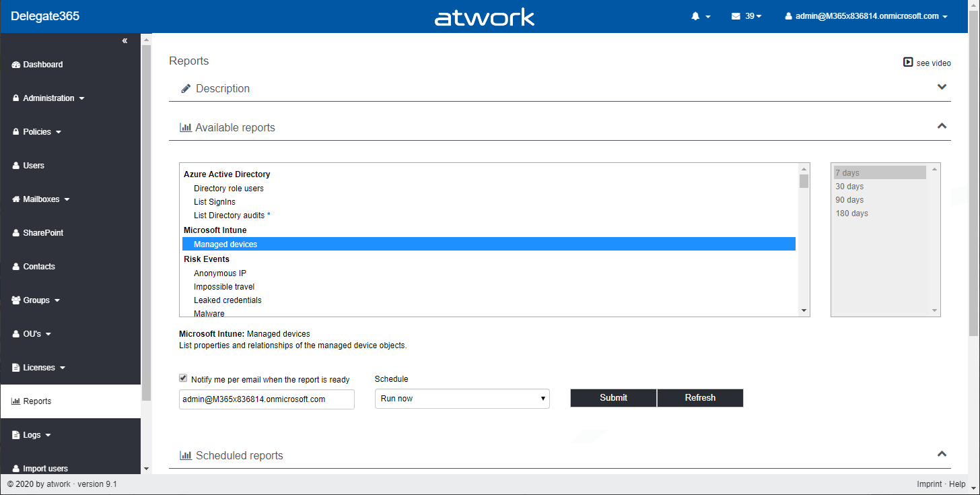The width and height of the screenshot is (980, 495).
Task: Open the SharePoint sidebar item
Action: point(42,233)
